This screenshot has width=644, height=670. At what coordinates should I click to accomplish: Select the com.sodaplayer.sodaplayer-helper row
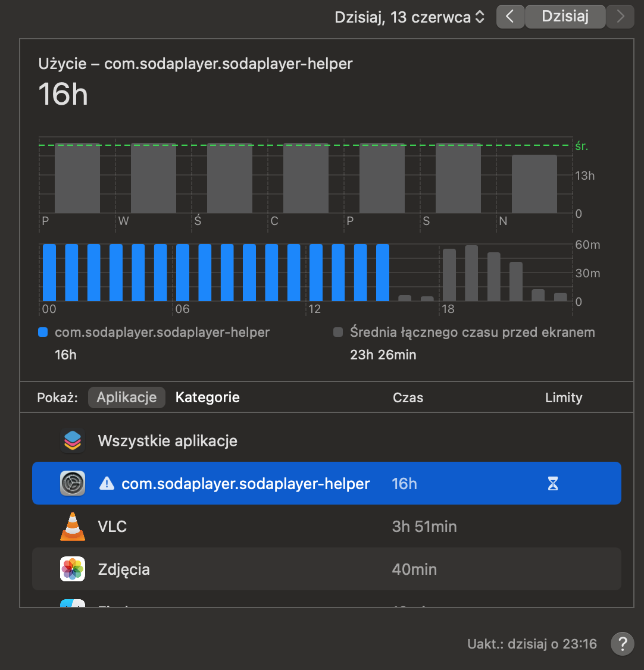coord(327,483)
